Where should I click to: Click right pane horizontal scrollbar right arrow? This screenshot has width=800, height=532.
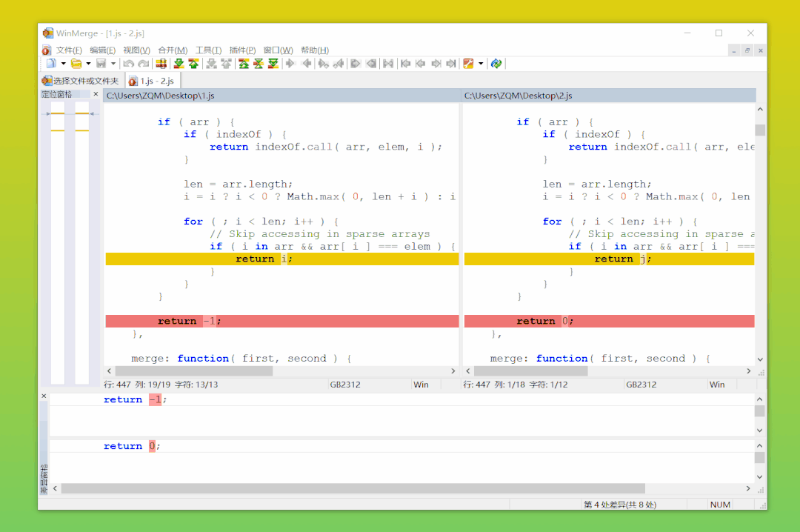point(748,371)
